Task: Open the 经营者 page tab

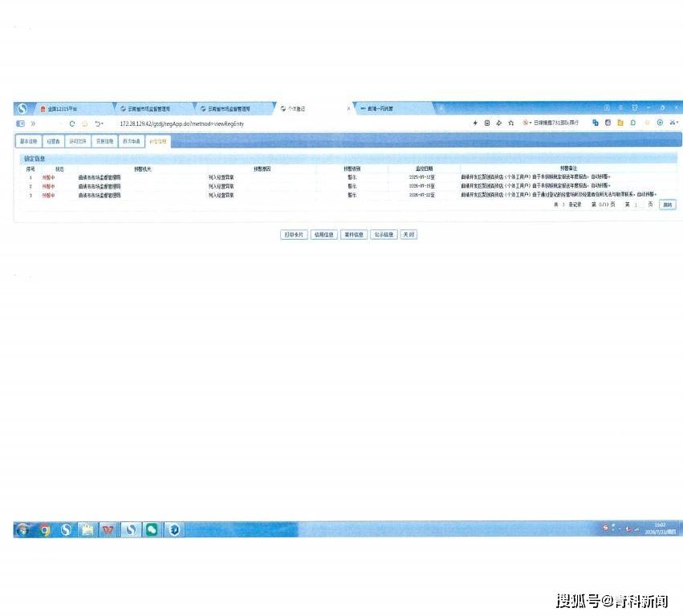Action: pos(53,141)
